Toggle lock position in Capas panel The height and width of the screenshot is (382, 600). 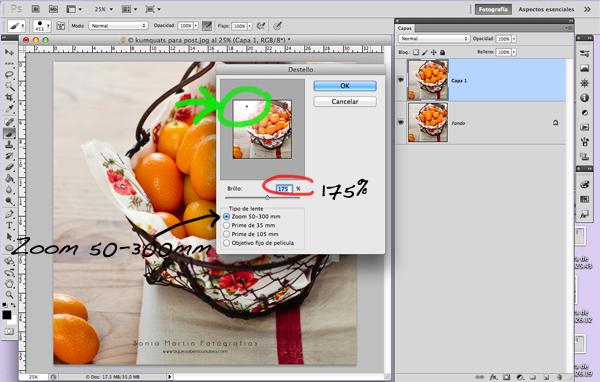(434, 52)
